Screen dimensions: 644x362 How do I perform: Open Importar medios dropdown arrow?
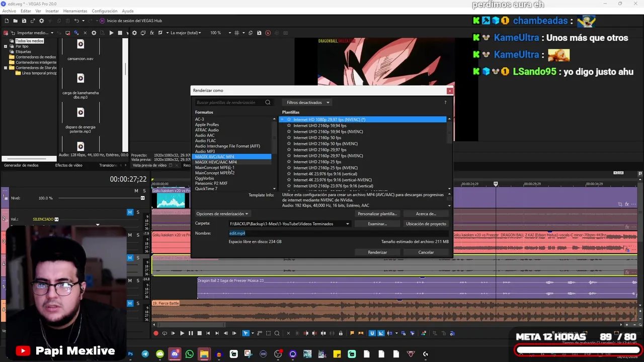[x=52, y=33]
